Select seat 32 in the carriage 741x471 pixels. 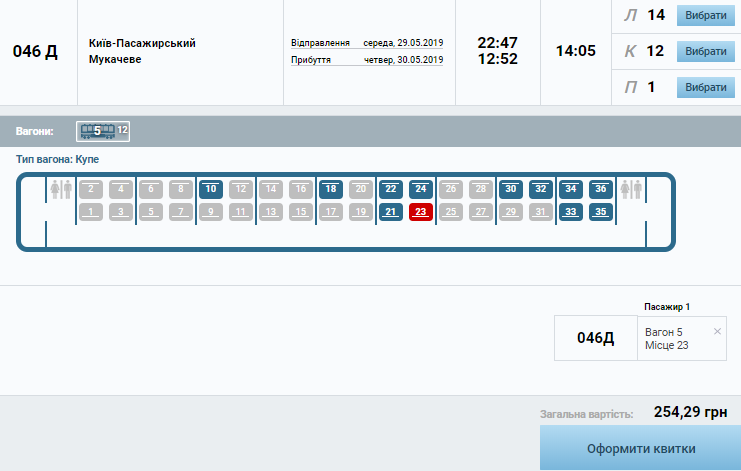click(541, 189)
